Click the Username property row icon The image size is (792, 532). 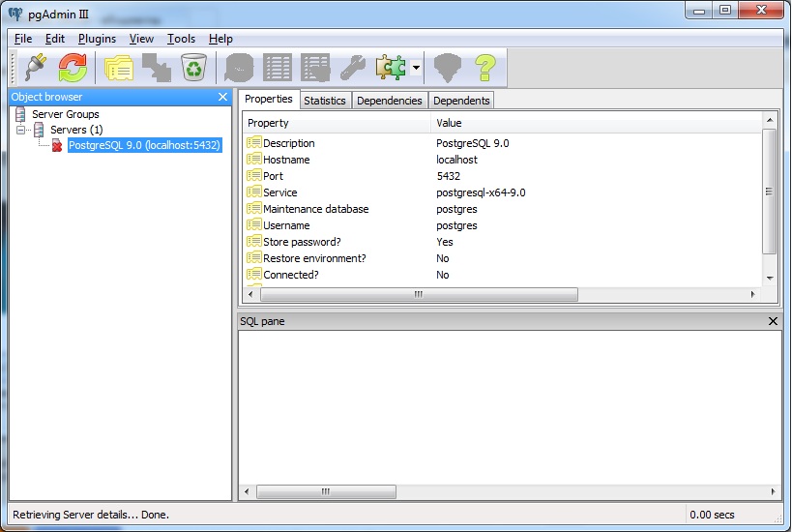pyautogui.click(x=254, y=224)
